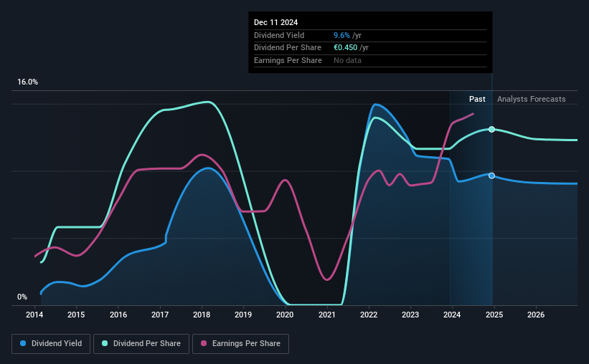Viewport: 589px width, 364px height.
Task: Click the 2018 x-axis label
Action: click(202, 315)
